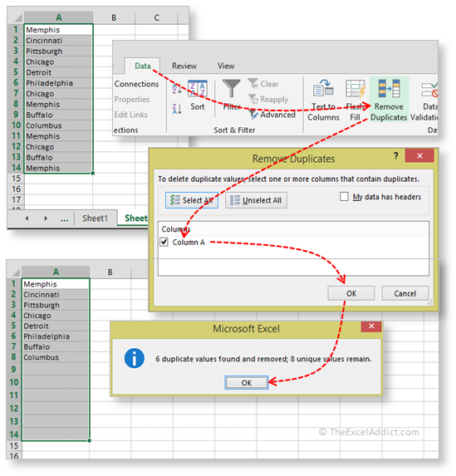Select row 15 header in top sheet
This screenshot has height=476, width=456.
(x=16, y=179)
